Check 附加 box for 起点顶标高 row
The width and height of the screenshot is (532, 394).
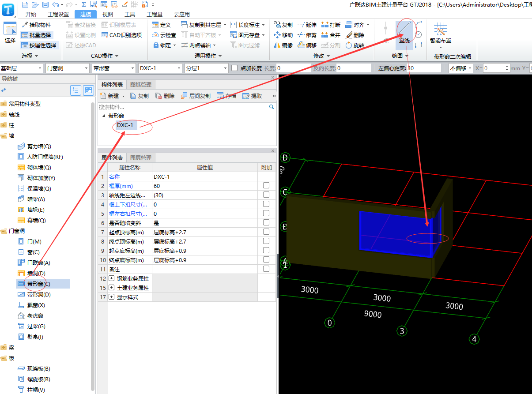pos(266,232)
